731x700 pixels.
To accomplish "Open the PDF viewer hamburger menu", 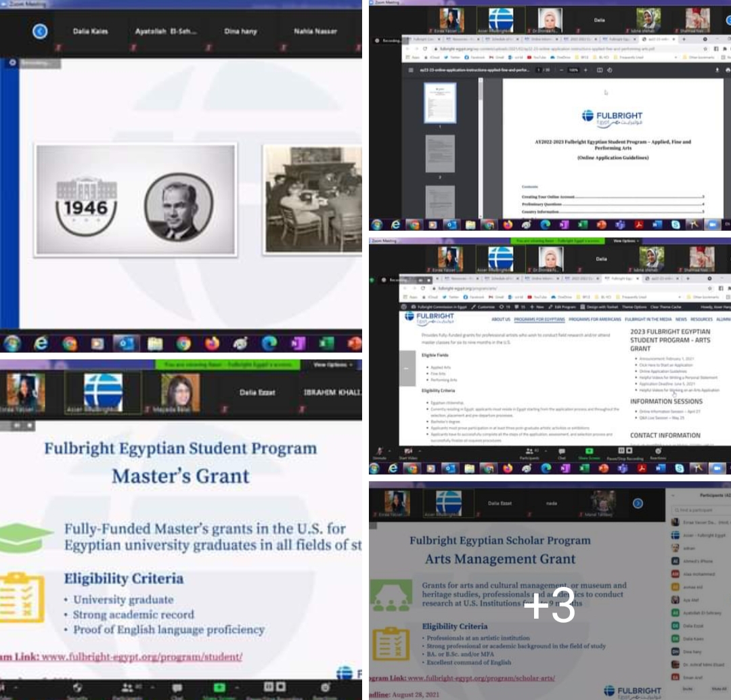I will click(x=411, y=70).
